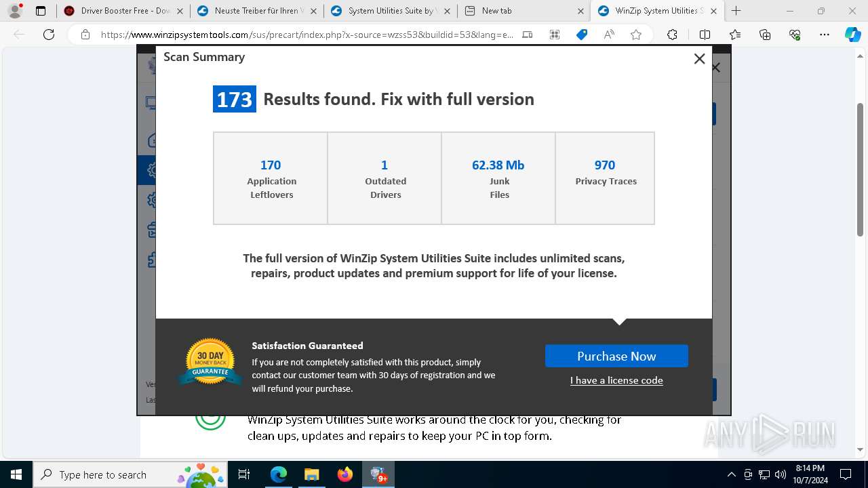Click the taskbar search box
The height and width of the screenshot is (488, 868).
[x=132, y=474]
